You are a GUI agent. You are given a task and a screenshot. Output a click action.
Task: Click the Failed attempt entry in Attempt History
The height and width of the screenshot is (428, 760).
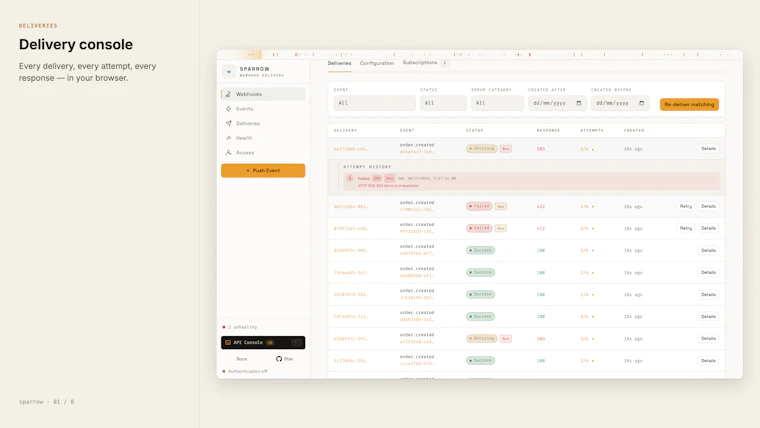[x=532, y=181]
